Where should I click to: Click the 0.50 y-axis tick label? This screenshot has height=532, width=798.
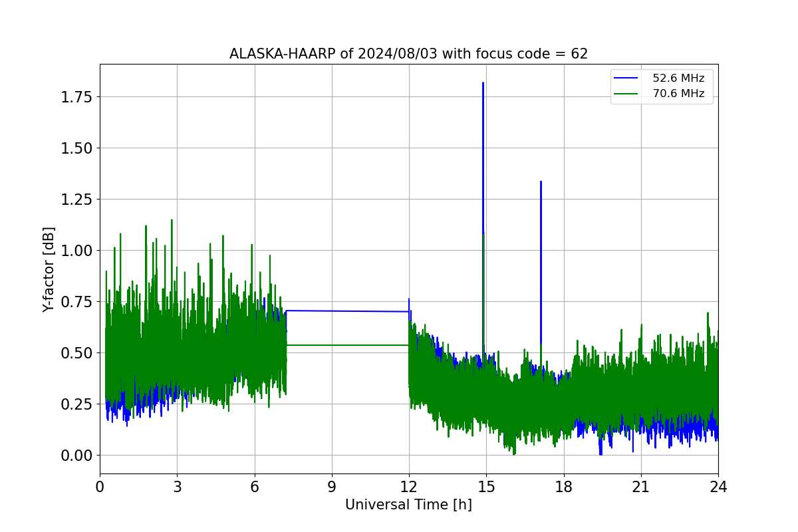click(x=76, y=353)
